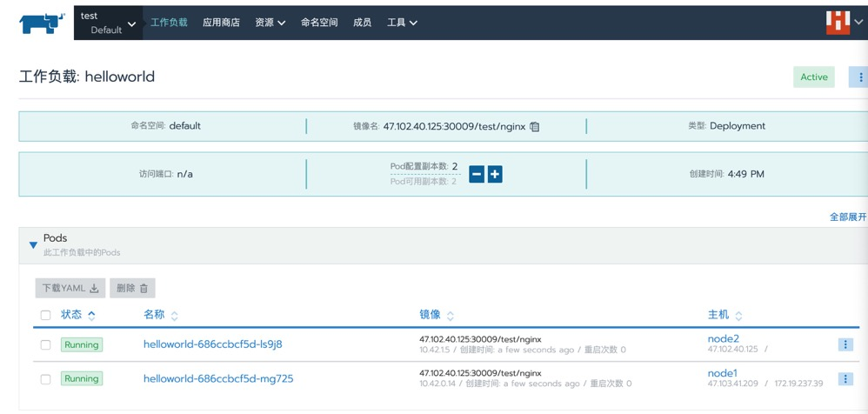Click Running badge of pod ls9j8
The height and width of the screenshot is (414, 868).
point(82,344)
